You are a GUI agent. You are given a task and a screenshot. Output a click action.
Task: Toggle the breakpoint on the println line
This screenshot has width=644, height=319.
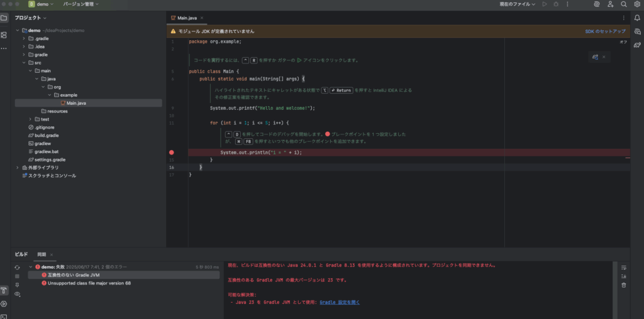point(172,152)
